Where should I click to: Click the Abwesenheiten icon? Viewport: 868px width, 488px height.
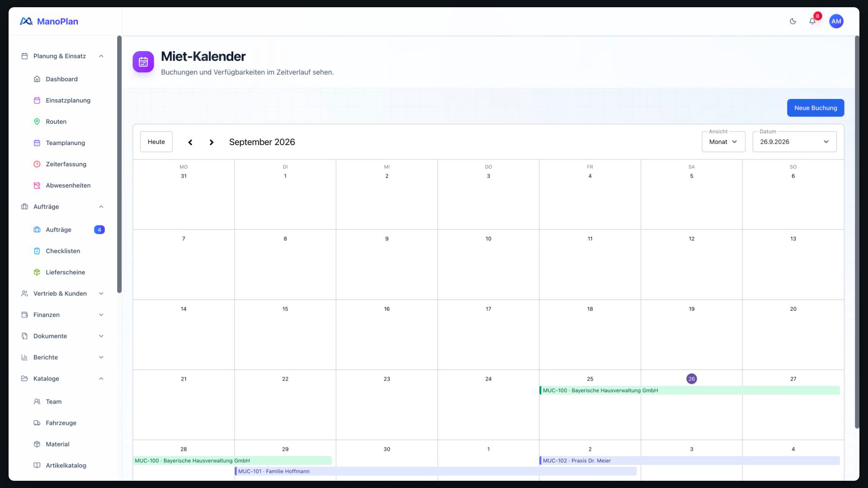click(x=37, y=185)
